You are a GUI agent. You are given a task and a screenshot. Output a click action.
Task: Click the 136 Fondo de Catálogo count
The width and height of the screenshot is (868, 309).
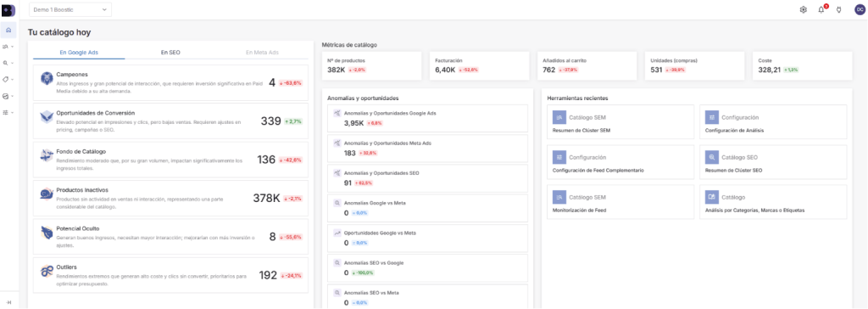(266, 160)
